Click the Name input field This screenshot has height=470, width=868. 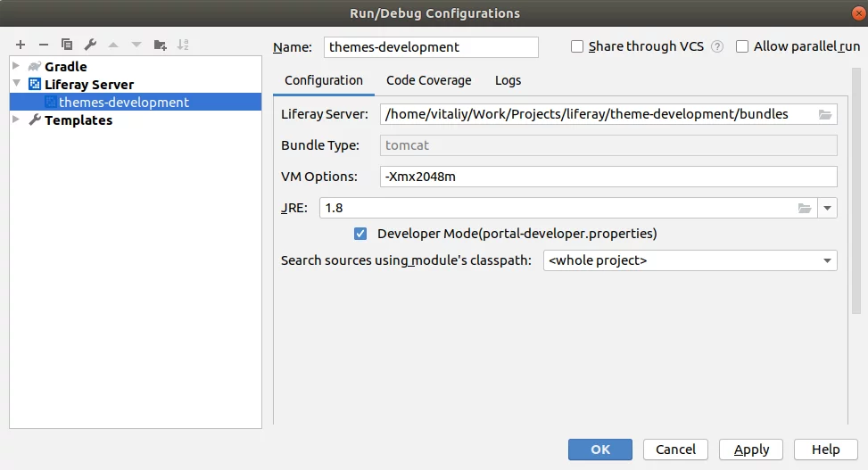pyautogui.click(x=431, y=47)
